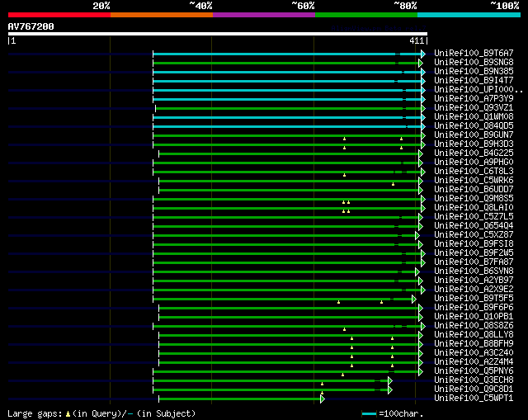This screenshot has width=528, height=420.
Task: Select hit label UniRef100_Q84QD5
Action: click(x=474, y=126)
